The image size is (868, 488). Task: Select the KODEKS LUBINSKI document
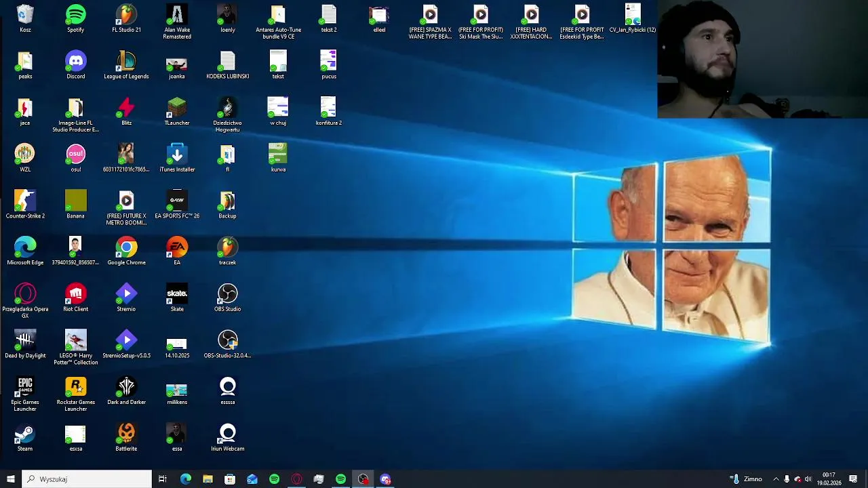coord(228,65)
